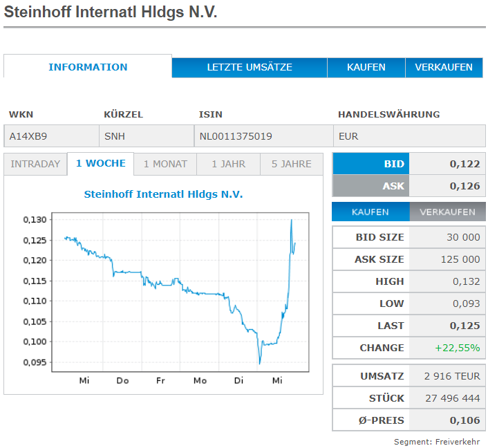Switch to LETZTE UMSÄTZE tab
This screenshot has height=448, width=488.
coord(250,67)
